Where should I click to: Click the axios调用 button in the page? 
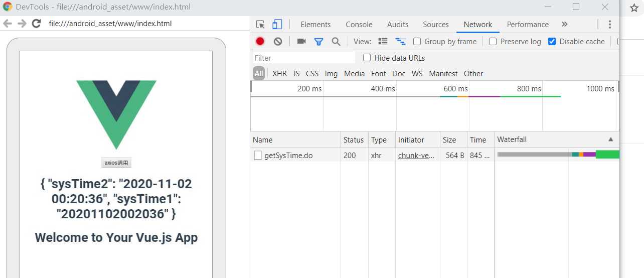pyautogui.click(x=116, y=163)
